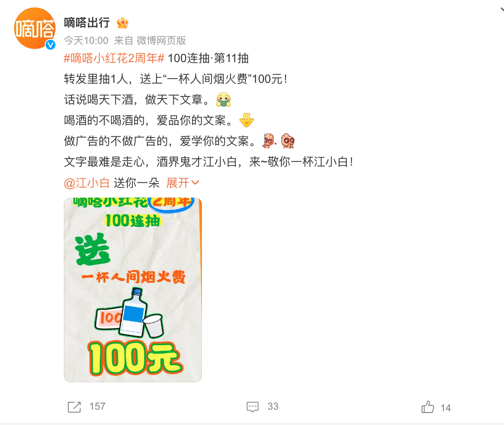Viewport: 504px width, 425px height.
Task: Like the post with thumbs-up icon
Action: [x=428, y=407]
